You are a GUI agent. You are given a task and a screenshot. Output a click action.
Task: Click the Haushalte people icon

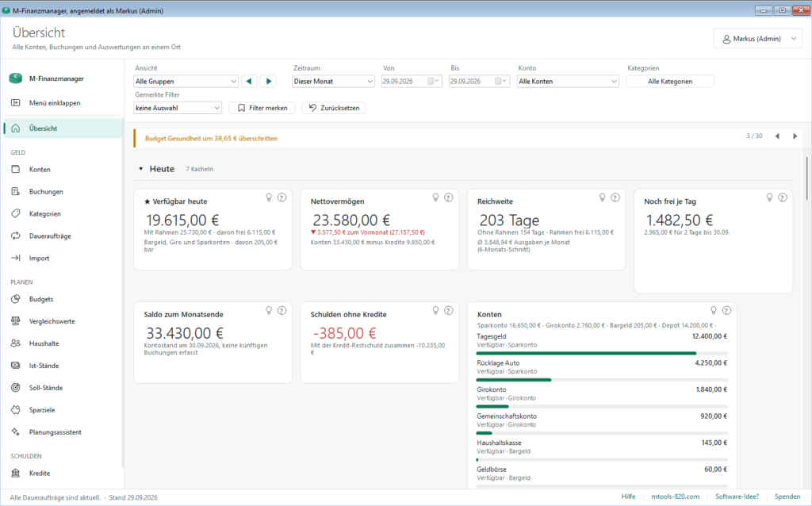coord(16,343)
